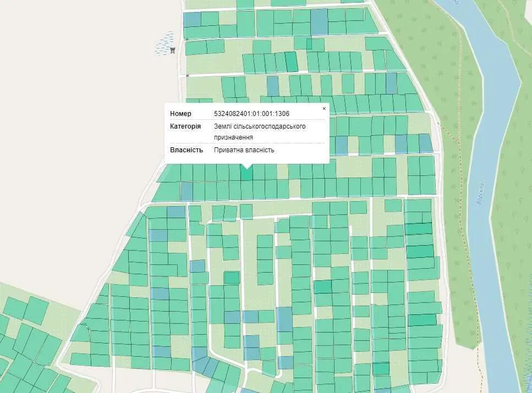Click the popup's pointer arrow tip
The height and width of the screenshot is (393, 532).
point(247,168)
